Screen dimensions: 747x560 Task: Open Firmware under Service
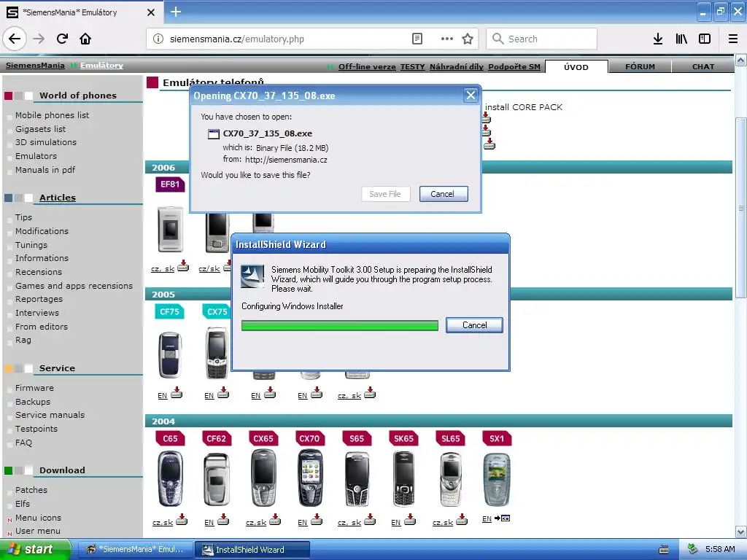[34, 388]
